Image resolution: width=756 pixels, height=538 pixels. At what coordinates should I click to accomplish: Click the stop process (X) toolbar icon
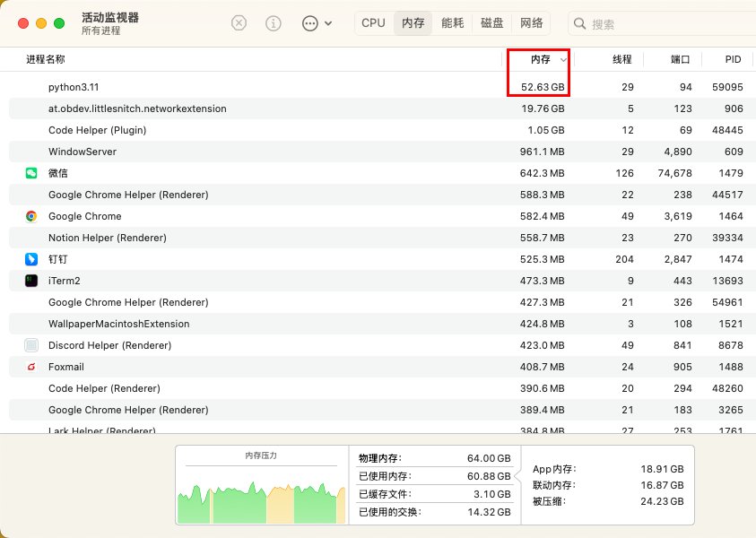point(239,23)
